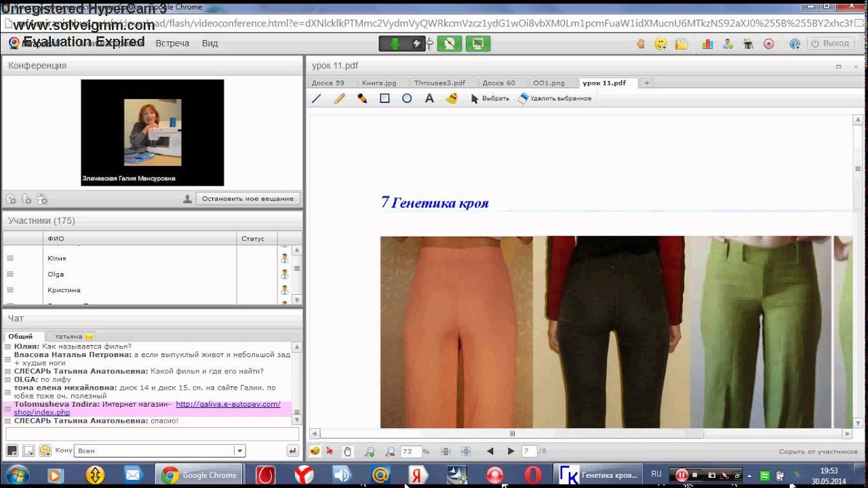The image size is (868, 488).
Task: Open Windows Start button
Action: (x=16, y=474)
